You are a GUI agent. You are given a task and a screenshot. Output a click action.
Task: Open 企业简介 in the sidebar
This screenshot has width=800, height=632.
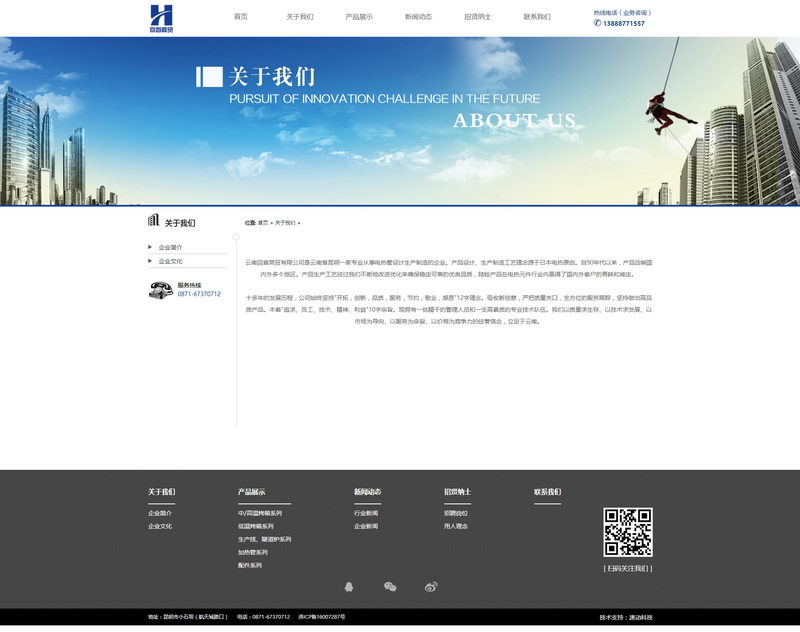pyautogui.click(x=170, y=247)
